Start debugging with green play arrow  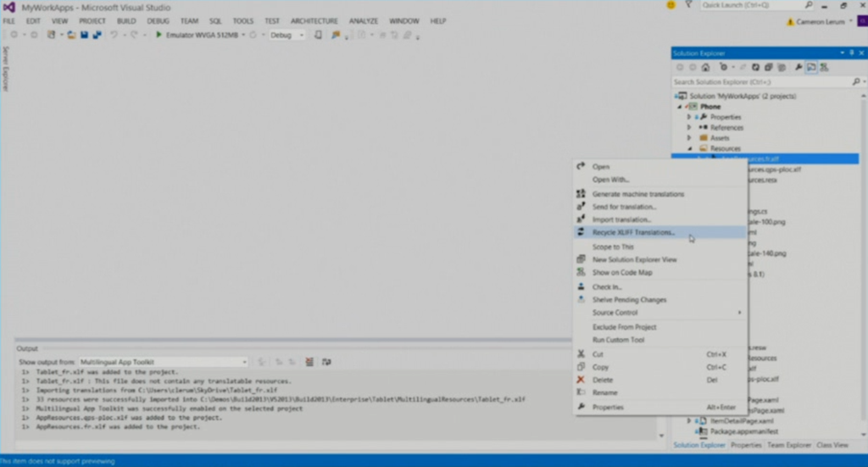coord(159,35)
